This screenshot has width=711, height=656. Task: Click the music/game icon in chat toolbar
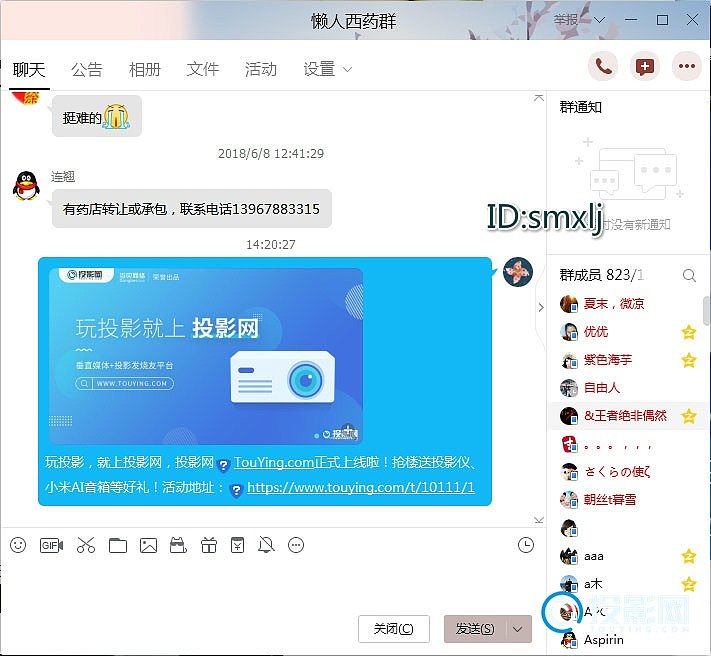178,545
